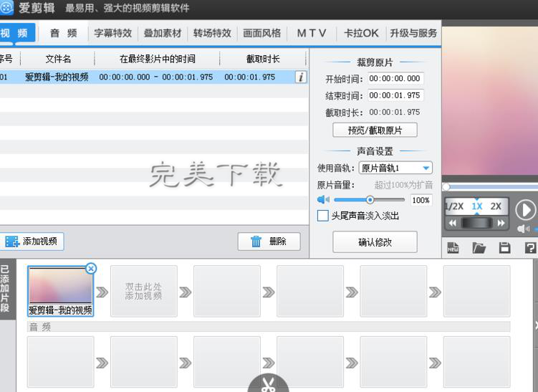The width and height of the screenshot is (538, 392).
Task: Open the 画面风格 tab
Action: pyautogui.click(x=262, y=33)
